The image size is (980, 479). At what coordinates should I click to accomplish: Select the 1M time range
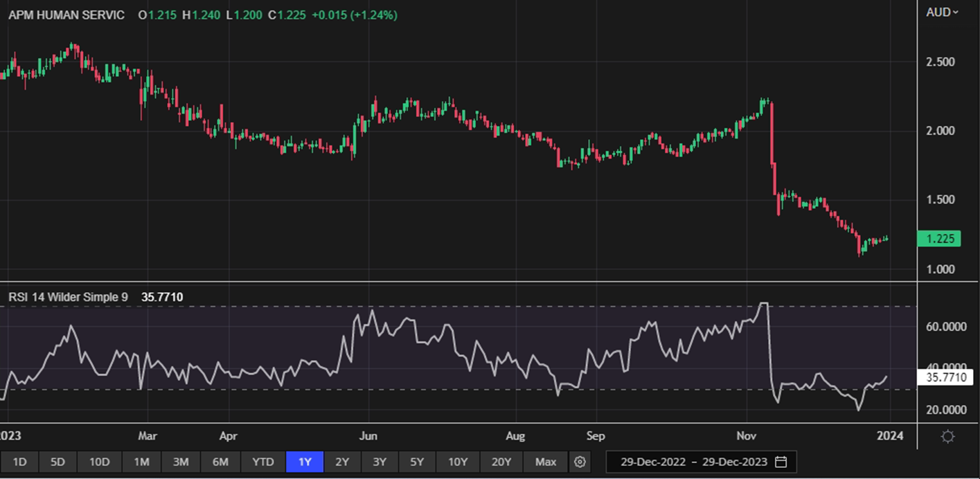[x=141, y=462]
